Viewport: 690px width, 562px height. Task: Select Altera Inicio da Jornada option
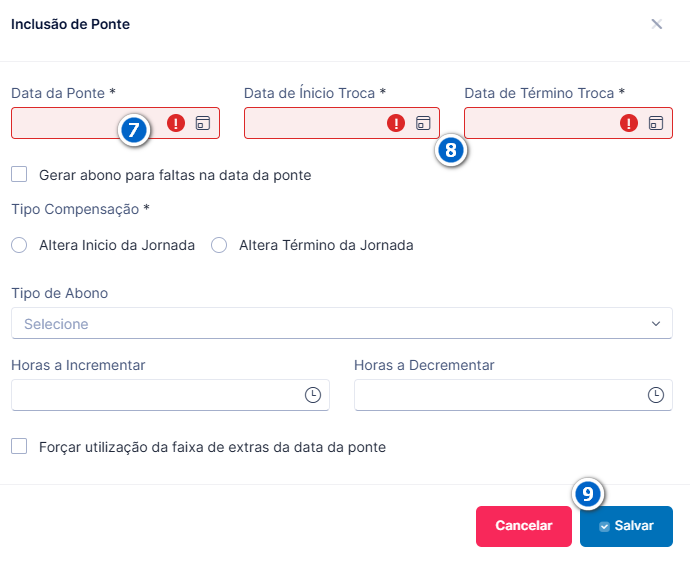pos(19,245)
